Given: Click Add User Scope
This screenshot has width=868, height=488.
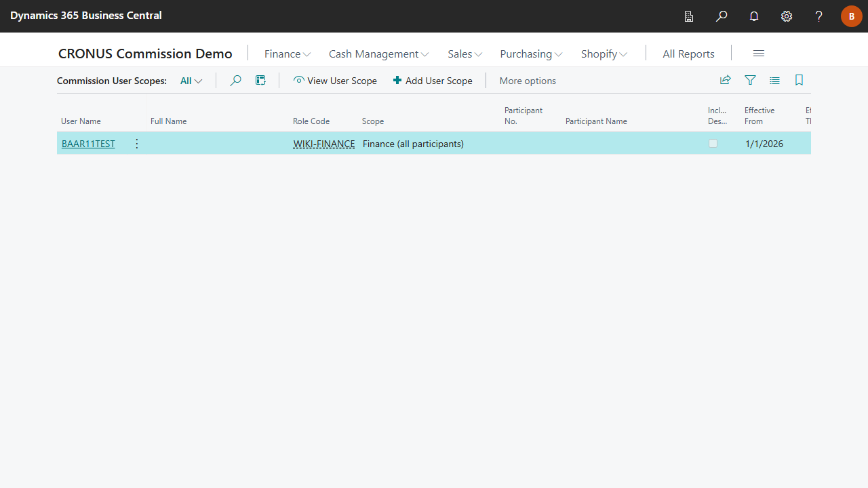Looking at the screenshot, I should click(433, 81).
